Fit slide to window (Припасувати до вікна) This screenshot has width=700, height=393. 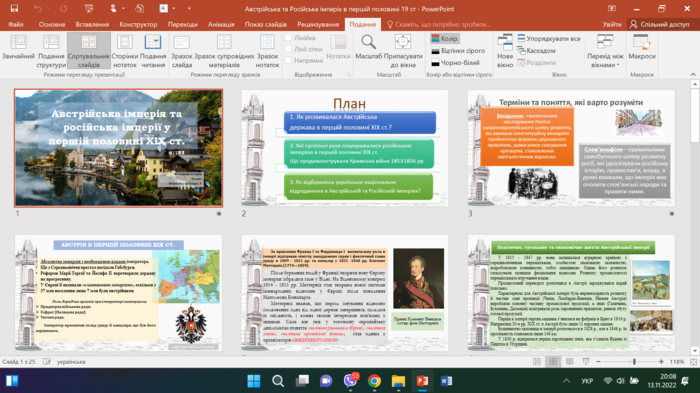click(403, 50)
